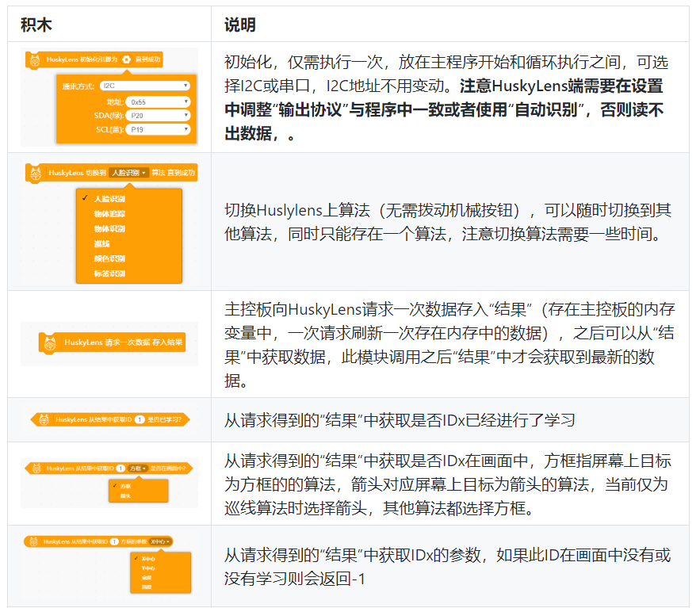700x608 pixels.
Task: Choose 方框 in the frame-or-arrow menu list
Action: 125,486
